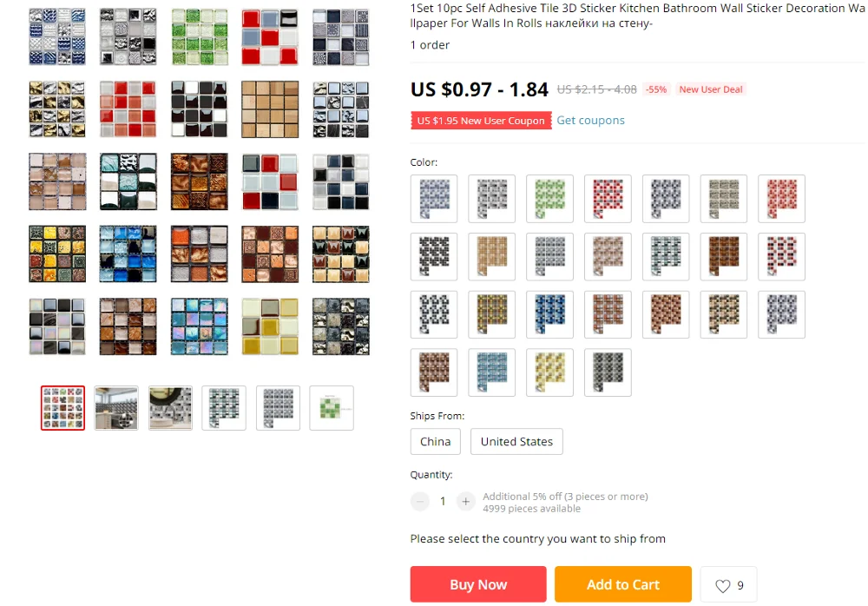The height and width of the screenshot is (606, 868).
Task: Click the heart wishlist icon
Action: point(722,585)
